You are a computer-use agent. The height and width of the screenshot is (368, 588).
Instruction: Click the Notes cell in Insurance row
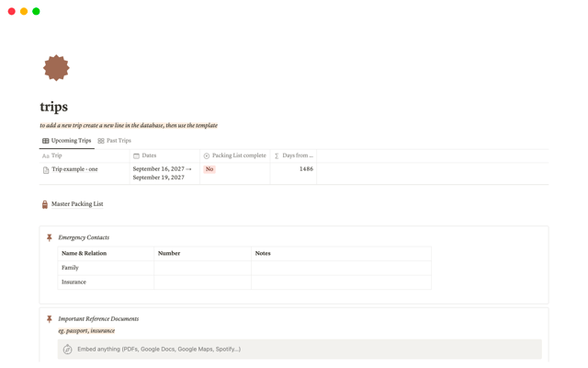[x=340, y=282]
